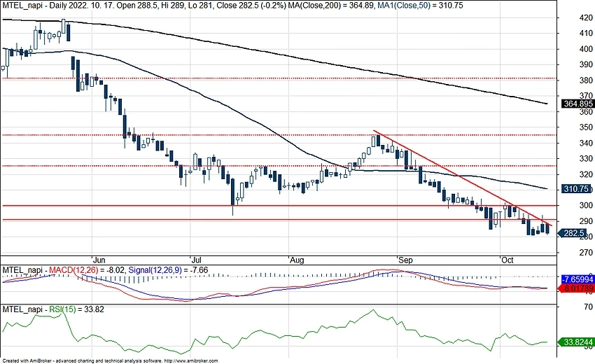Click the 350 price axis label
Image resolution: width=595 pixels, height=364 pixels.
point(586,127)
